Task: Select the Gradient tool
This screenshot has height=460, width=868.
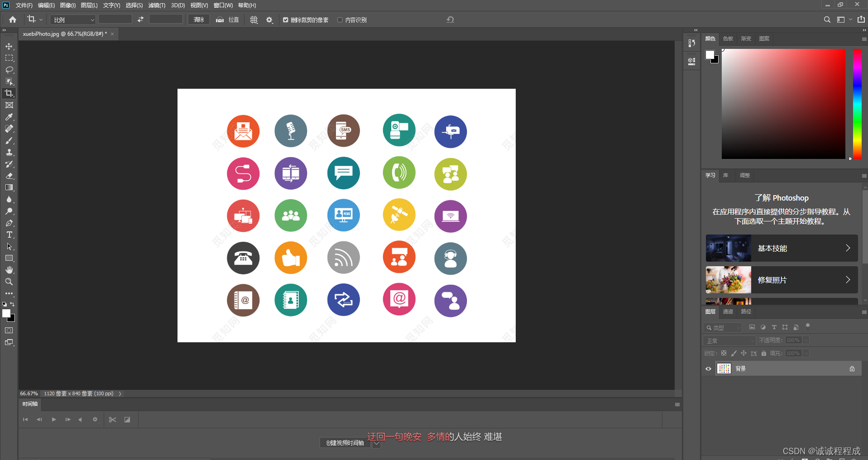Action: [x=9, y=187]
